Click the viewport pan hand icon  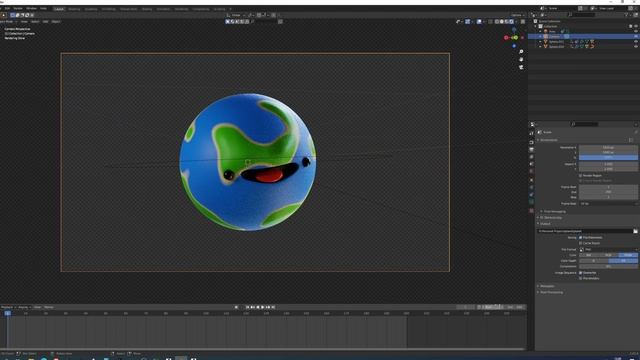tap(521, 60)
